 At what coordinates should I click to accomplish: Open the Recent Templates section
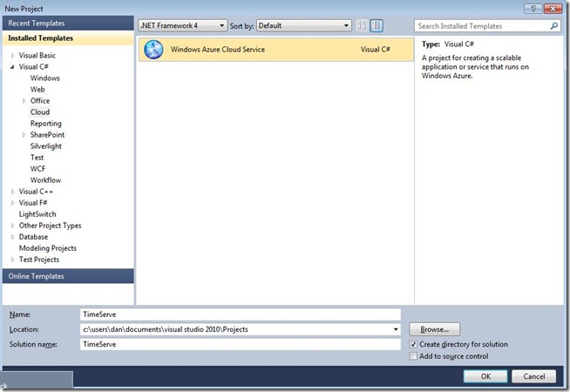tap(68, 23)
